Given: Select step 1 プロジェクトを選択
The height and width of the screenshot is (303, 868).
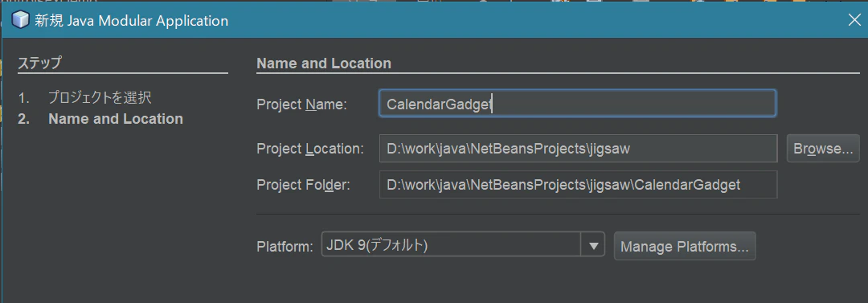Looking at the screenshot, I should [99, 98].
